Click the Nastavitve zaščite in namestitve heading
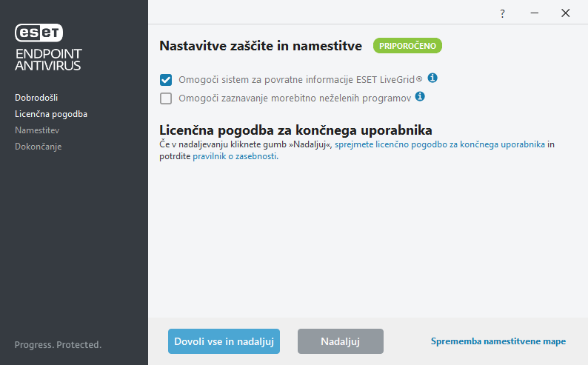 [x=261, y=46]
